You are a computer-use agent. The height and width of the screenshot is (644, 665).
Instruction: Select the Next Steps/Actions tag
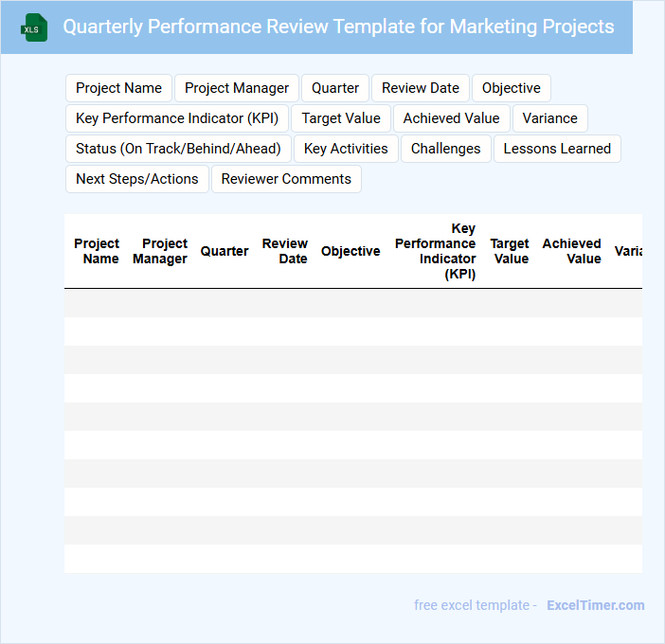click(x=137, y=179)
